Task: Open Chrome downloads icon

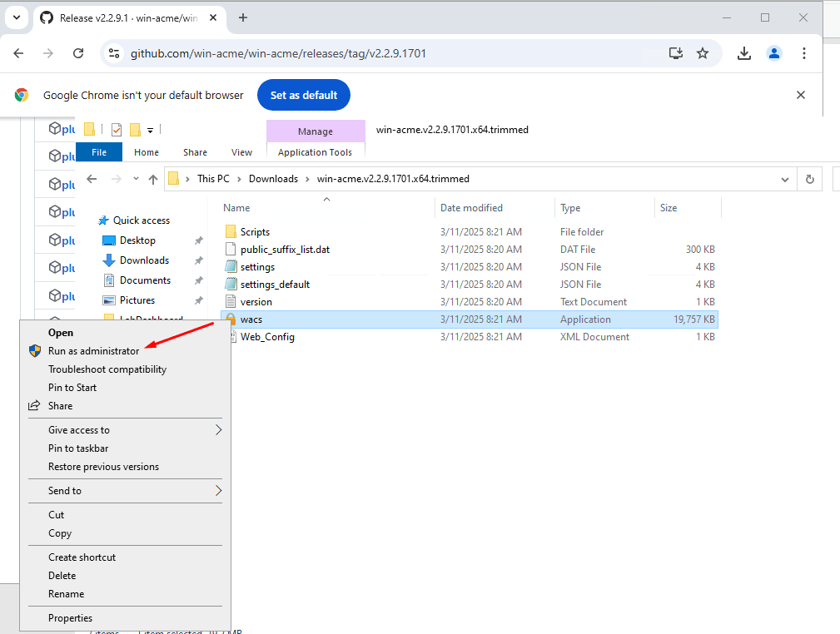Action: [x=744, y=53]
